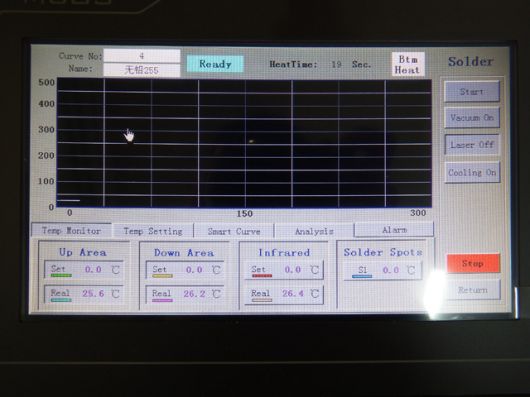The height and width of the screenshot is (397, 530).
Task: Select the Temp Monitor tab
Action: tap(71, 230)
